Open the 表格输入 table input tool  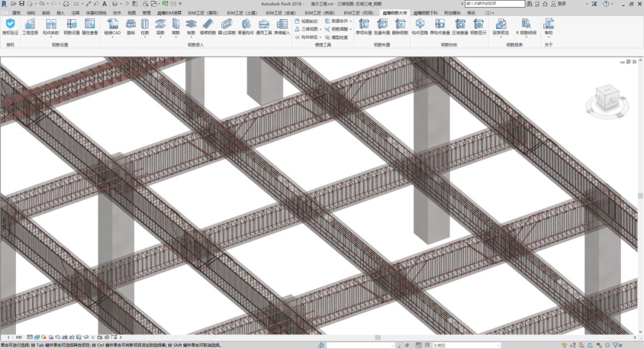(281, 27)
